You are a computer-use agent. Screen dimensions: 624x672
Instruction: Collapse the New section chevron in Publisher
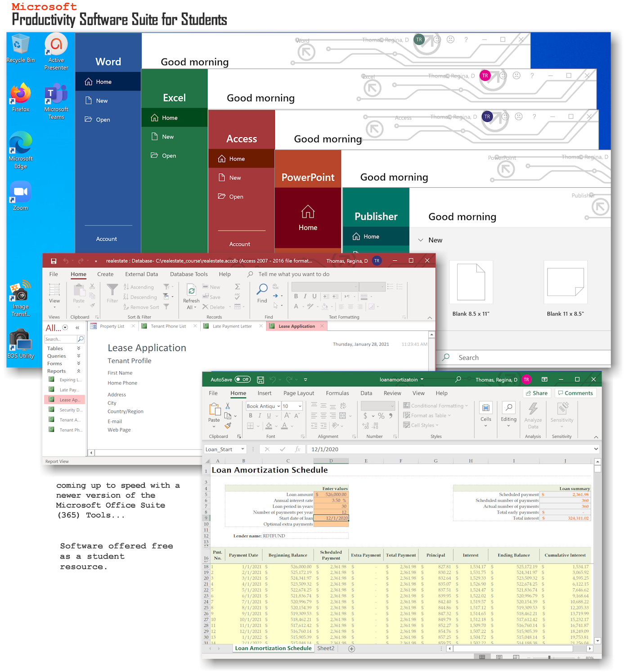click(421, 240)
